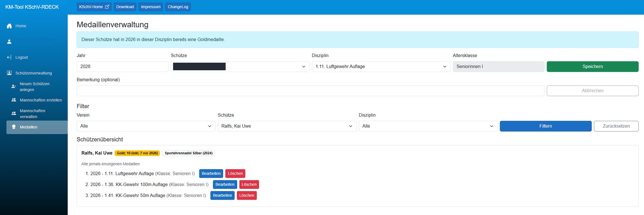
Task: Open the ChangeLog page
Action: [178, 7]
